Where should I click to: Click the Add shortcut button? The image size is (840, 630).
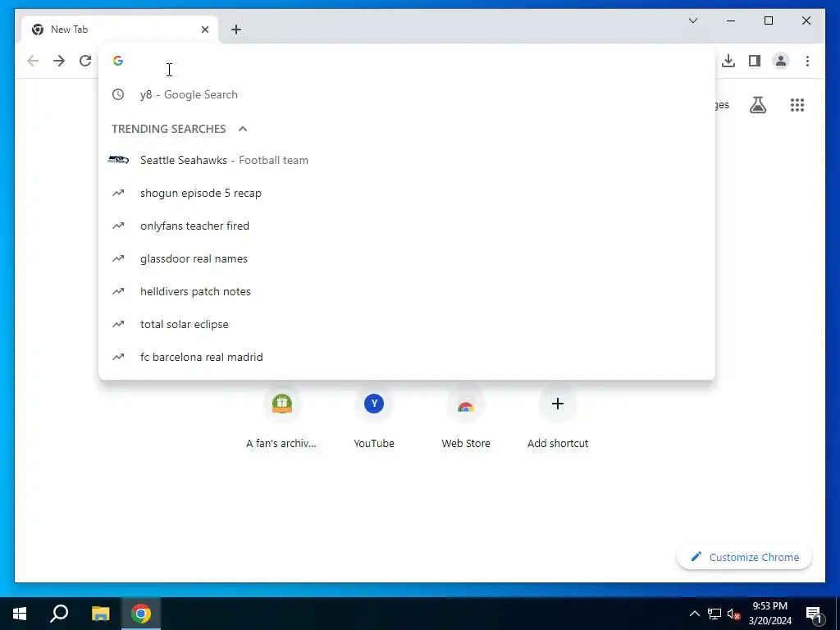click(558, 419)
